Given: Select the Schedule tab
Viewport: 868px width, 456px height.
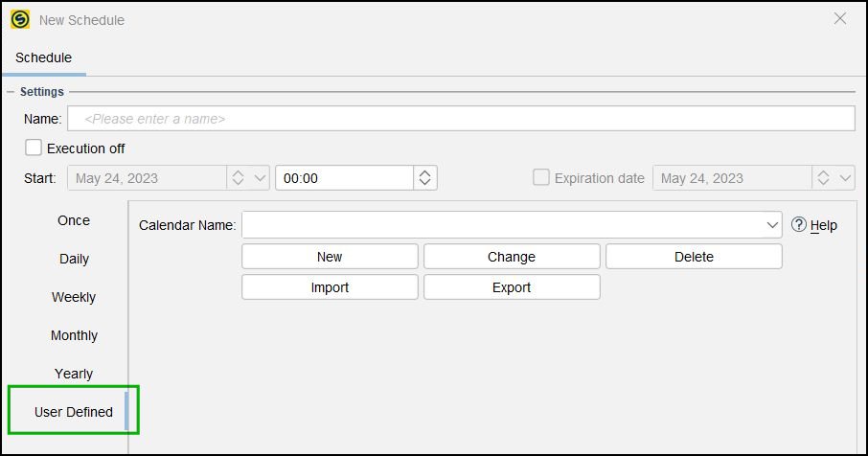Looking at the screenshot, I should pos(44,57).
